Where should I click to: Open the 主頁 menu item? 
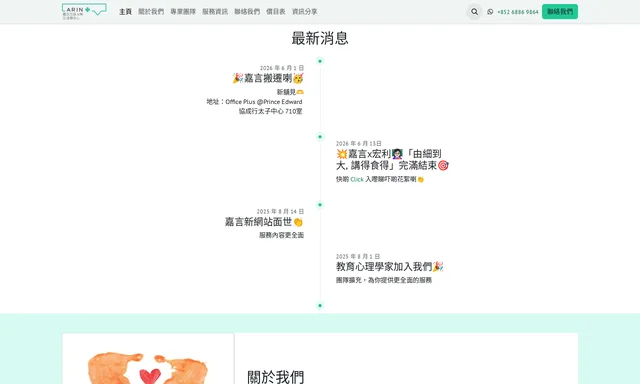(x=125, y=12)
